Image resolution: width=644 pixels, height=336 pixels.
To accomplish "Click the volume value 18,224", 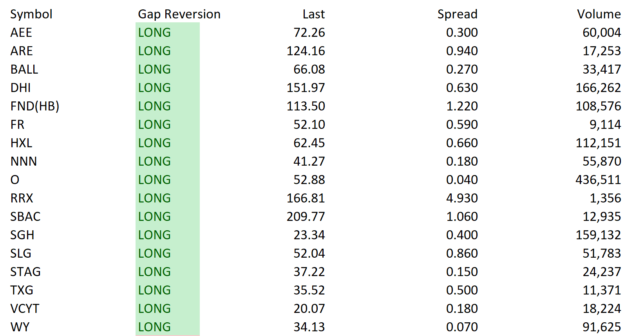I will (602, 309).
